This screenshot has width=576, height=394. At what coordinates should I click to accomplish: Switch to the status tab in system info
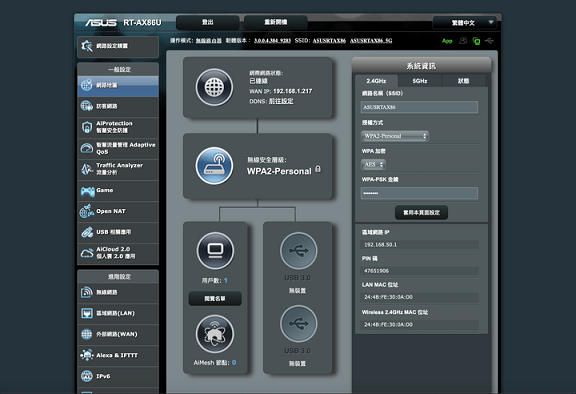[464, 81]
